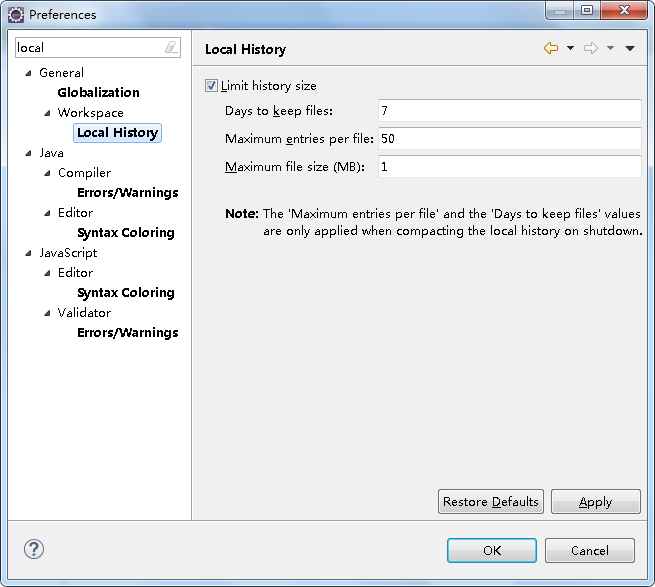Image resolution: width=655 pixels, height=587 pixels.
Task: Dismiss dialog with the Cancel button
Action: tap(590, 550)
